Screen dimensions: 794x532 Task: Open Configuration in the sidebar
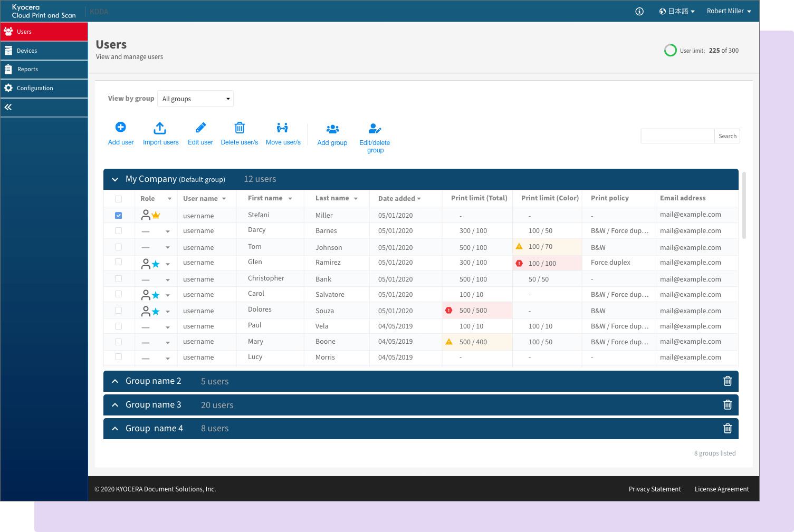tap(44, 88)
